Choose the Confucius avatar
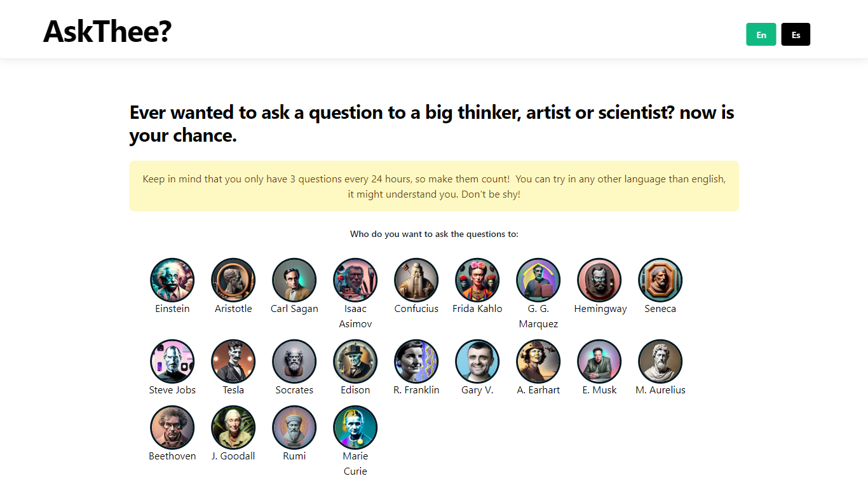This screenshot has width=868, height=488. pyautogui.click(x=416, y=280)
